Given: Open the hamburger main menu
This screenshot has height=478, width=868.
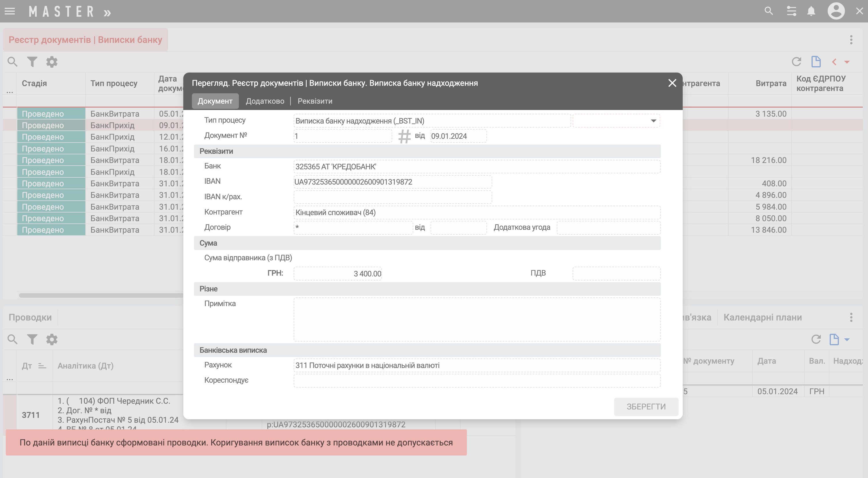Looking at the screenshot, I should [x=10, y=11].
